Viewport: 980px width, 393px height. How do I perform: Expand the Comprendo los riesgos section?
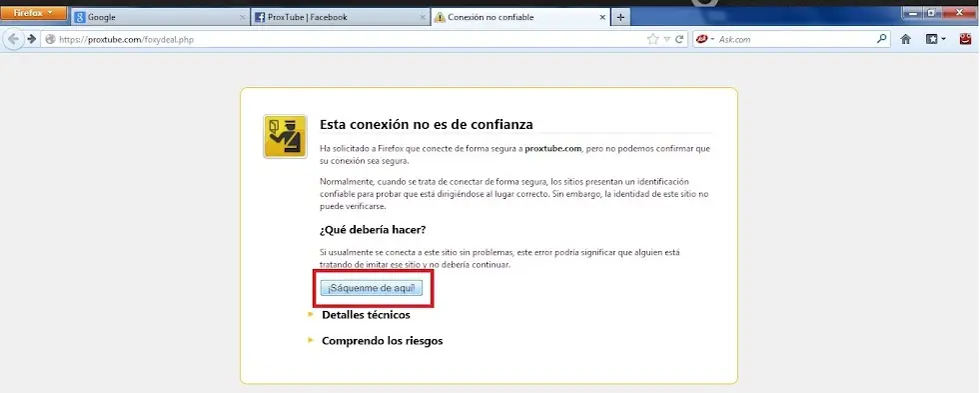pos(382,341)
